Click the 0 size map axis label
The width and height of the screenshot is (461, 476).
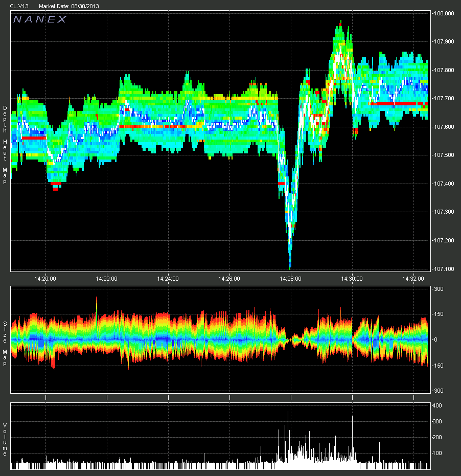pos(436,339)
